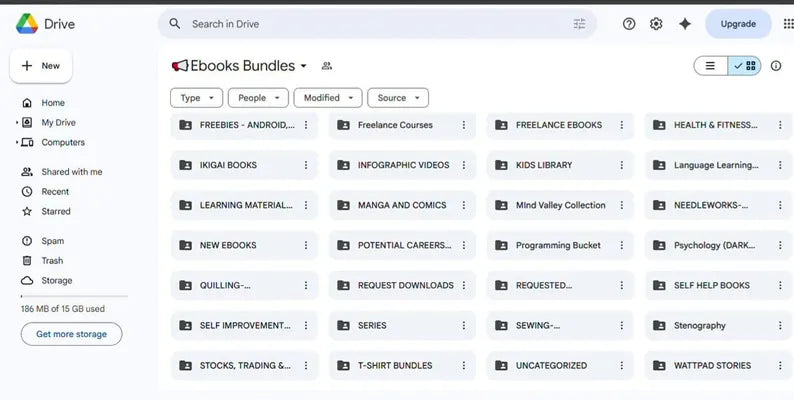Open more actions for FREELANCE EBOOKS folder
This screenshot has width=794, height=400.
[x=622, y=125]
